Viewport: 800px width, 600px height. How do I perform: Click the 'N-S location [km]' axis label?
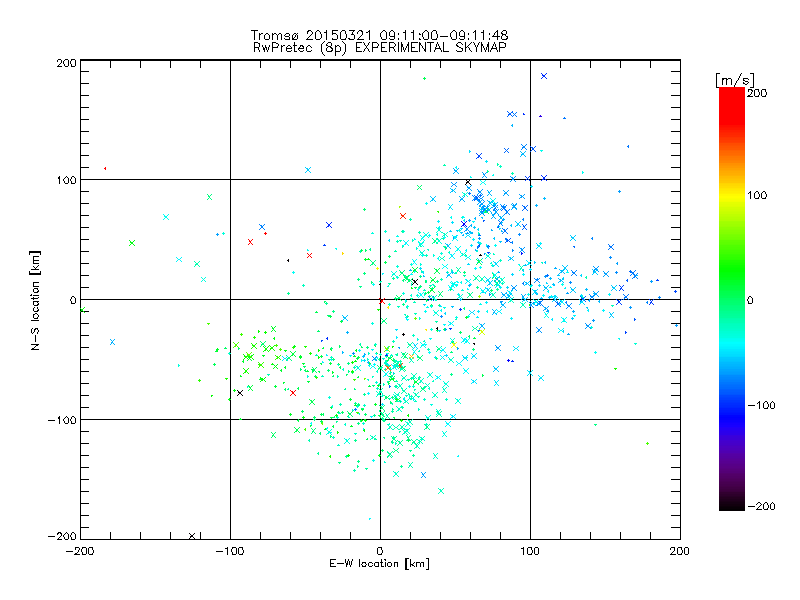coord(35,300)
